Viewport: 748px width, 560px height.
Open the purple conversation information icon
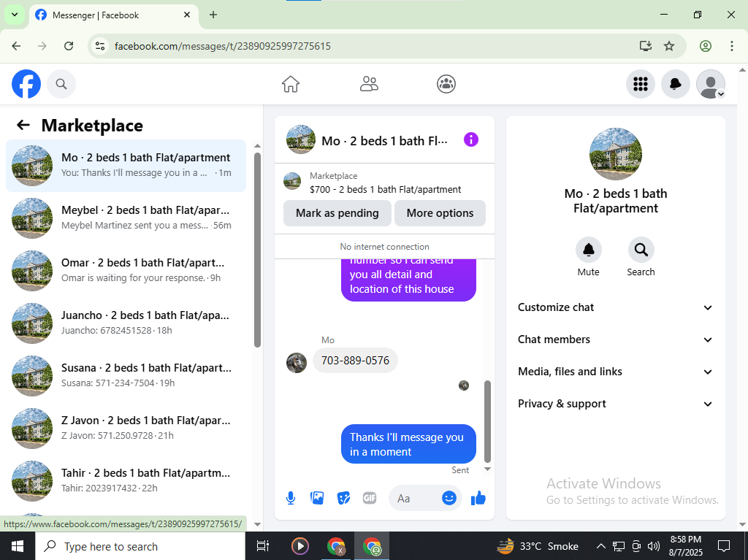[x=471, y=139]
